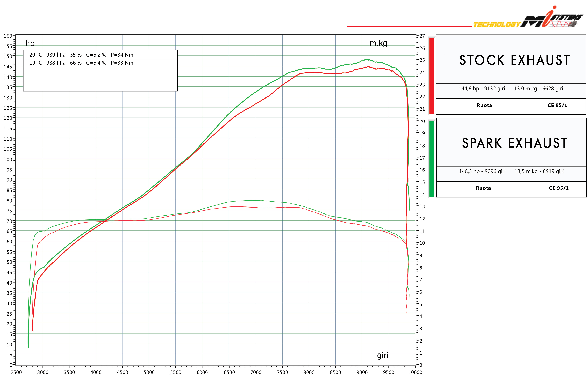
Task: Click the 13,0 m.kg - 6628 giri reading
Action: click(538, 89)
